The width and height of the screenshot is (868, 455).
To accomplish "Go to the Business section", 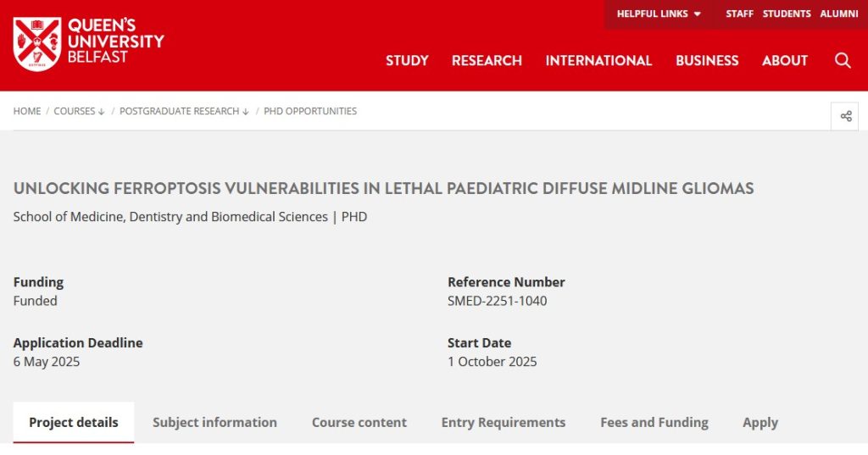I will coord(707,60).
